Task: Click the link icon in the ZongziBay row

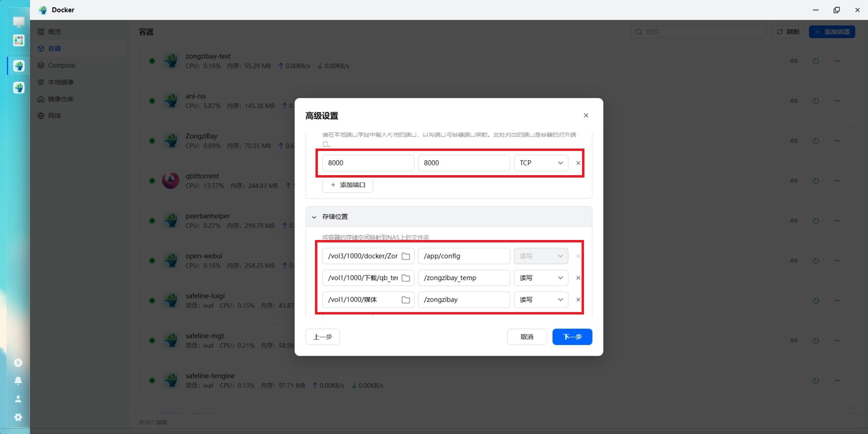Action: coord(794,141)
